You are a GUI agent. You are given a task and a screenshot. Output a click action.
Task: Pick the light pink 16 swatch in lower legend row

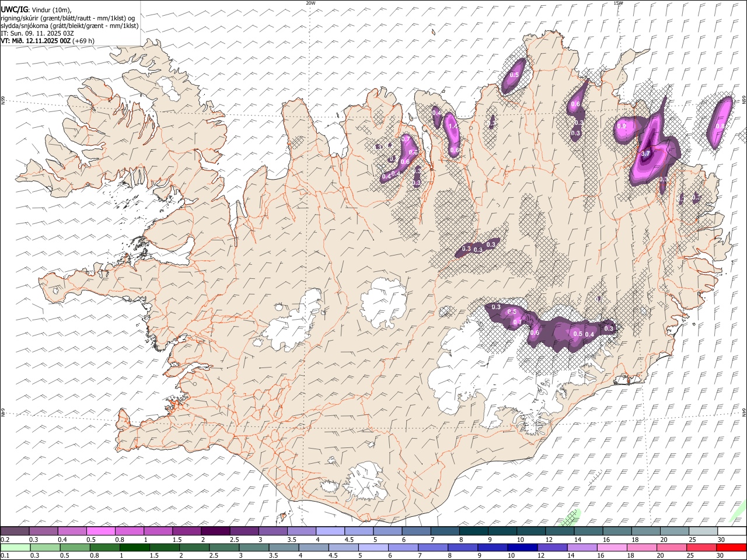pos(612,547)
